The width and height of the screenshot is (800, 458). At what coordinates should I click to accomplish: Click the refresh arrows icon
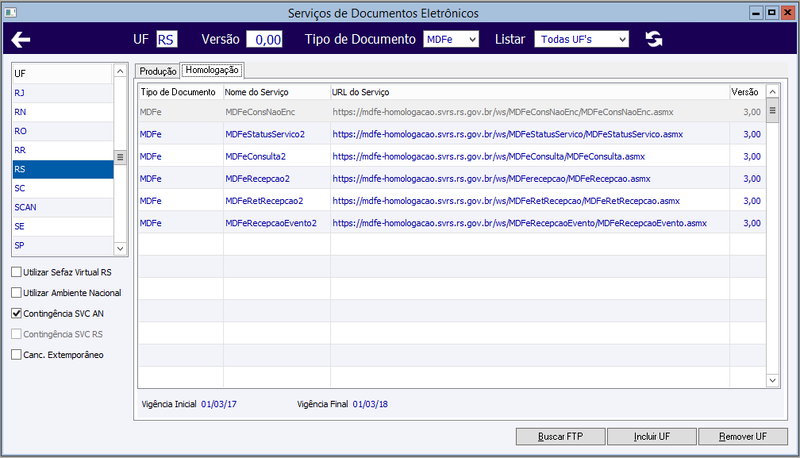[x=654, y=39]
